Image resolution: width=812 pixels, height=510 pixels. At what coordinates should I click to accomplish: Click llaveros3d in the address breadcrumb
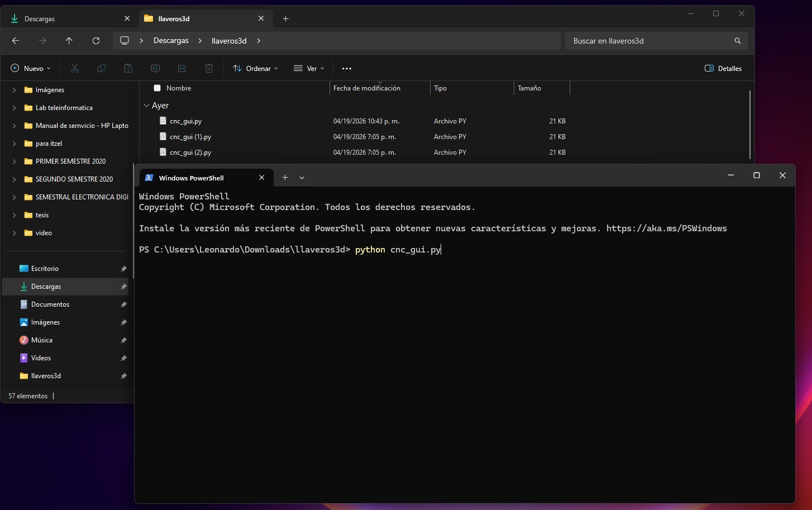[x=229, y=41]
